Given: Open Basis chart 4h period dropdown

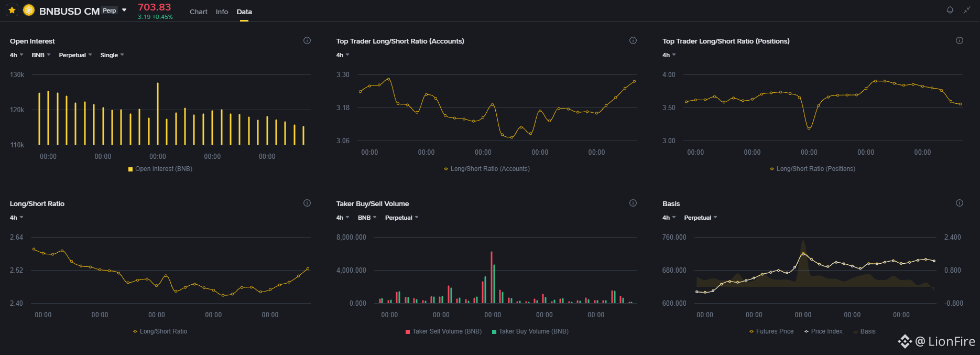Looking at the screenshot, I should pyautogui.click(x=669, y=218).
